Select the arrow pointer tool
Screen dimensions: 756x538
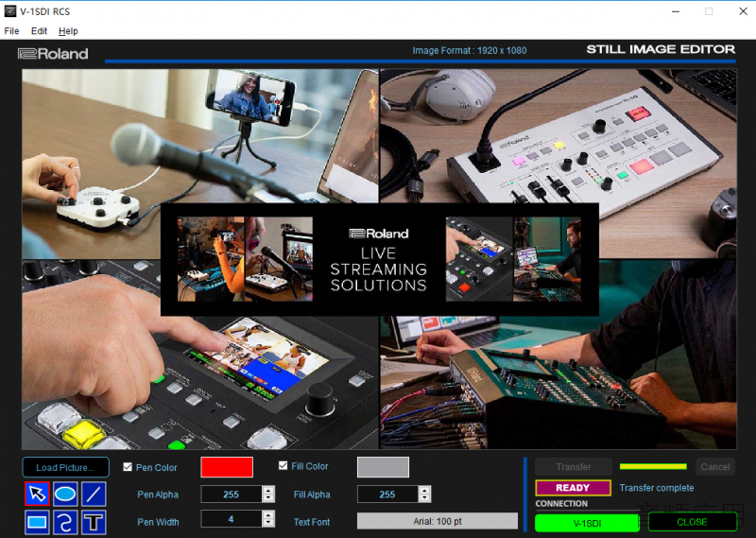(37, 494)
